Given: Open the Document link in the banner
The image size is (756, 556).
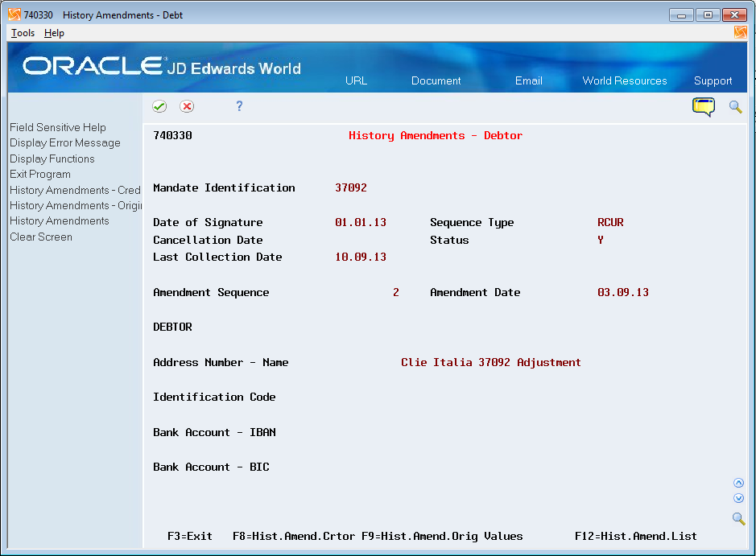Looking at the screenshot, I should [436, 81].
